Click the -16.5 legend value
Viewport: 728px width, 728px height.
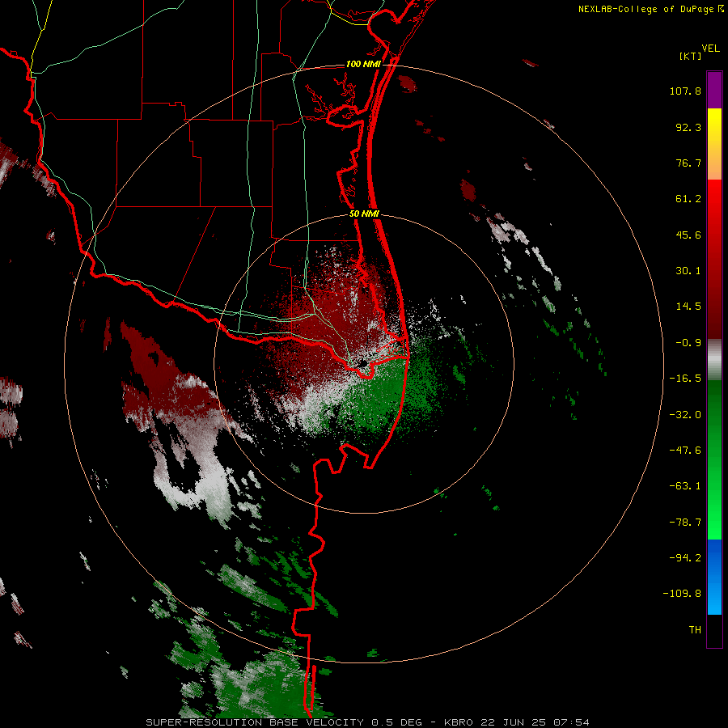(685, 379)
